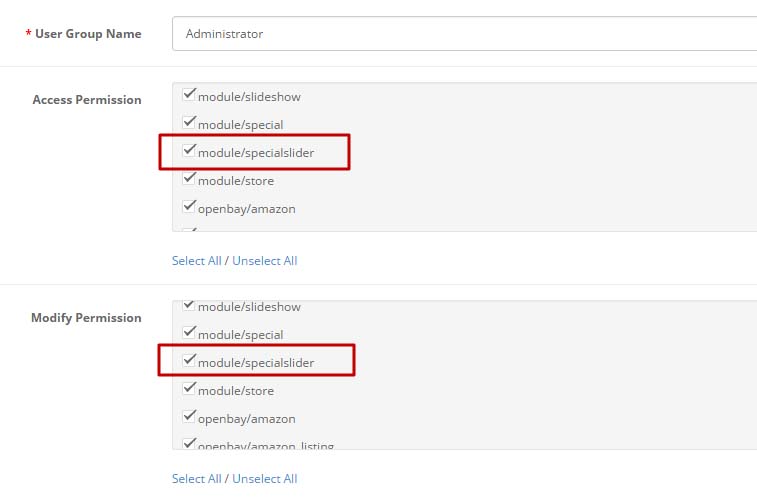Toggle the cut-off checkbox below openbay/amazon in Access Permission
This screenshot has height=497, width=757.
coord(189,229)
